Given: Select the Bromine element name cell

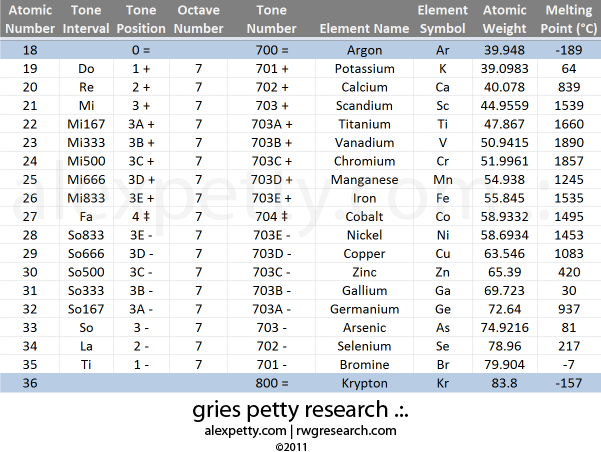Looking at the screenshot, I should pyautogui.click(x=364, y=363).
